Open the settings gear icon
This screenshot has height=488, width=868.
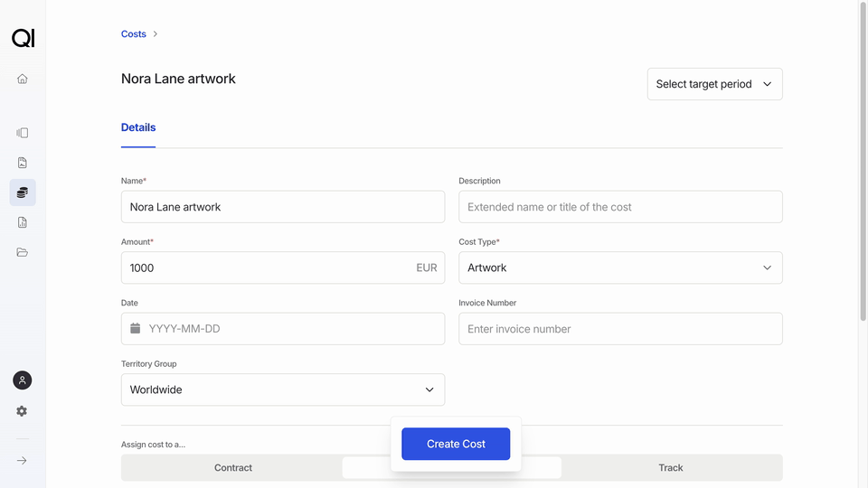coord(22,411)
